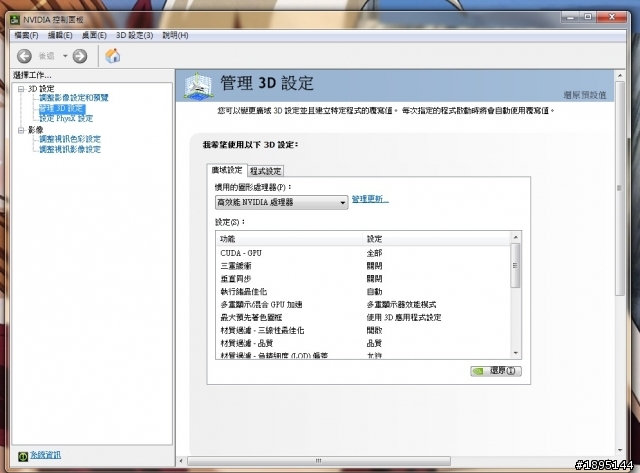Click the 還原預設值 link in header

click(585, 95)
